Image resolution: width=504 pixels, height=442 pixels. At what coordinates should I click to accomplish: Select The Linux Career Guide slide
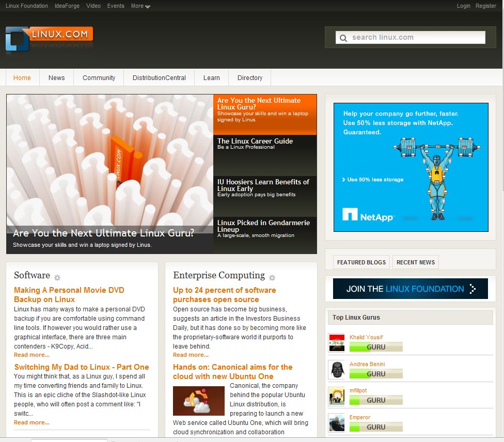[x=265, y=155]
